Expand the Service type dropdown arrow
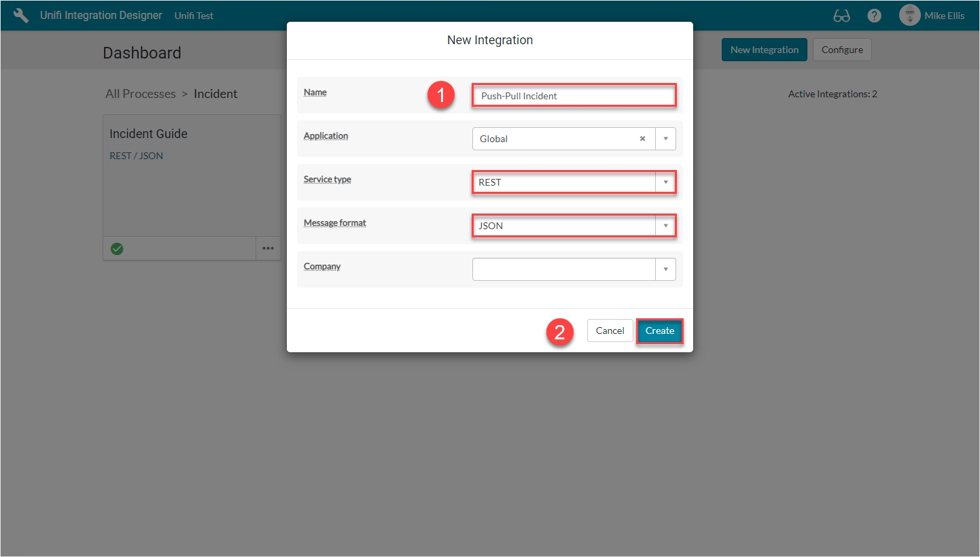Viewport: 980px width, 557px height. (x=665, y=182)
